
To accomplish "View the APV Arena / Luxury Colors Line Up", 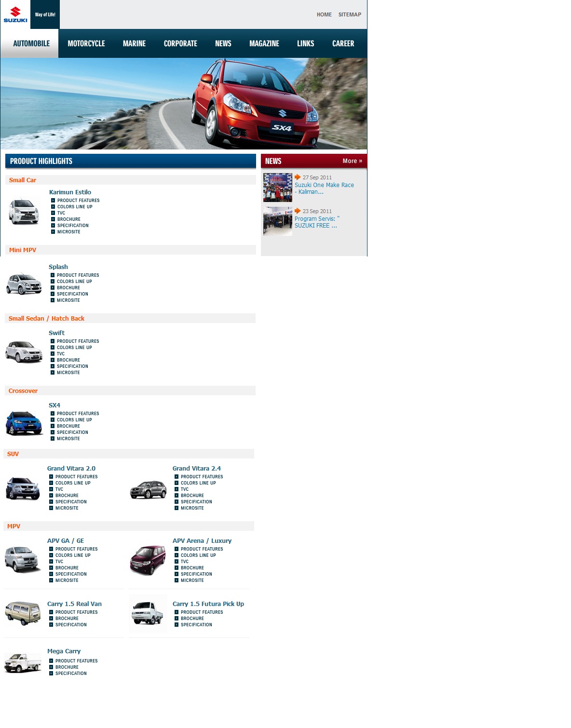I will 198,555.
